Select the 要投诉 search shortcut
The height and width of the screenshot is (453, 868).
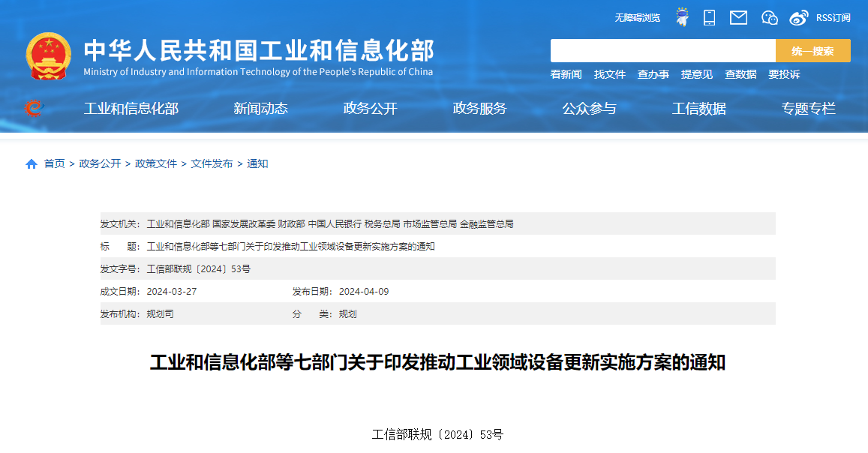(784, 74)
